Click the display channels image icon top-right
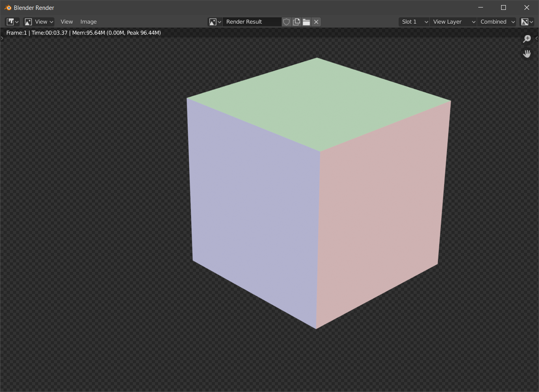Image resolution: width=539 pixels, height=392 pixels. point(526,22)
